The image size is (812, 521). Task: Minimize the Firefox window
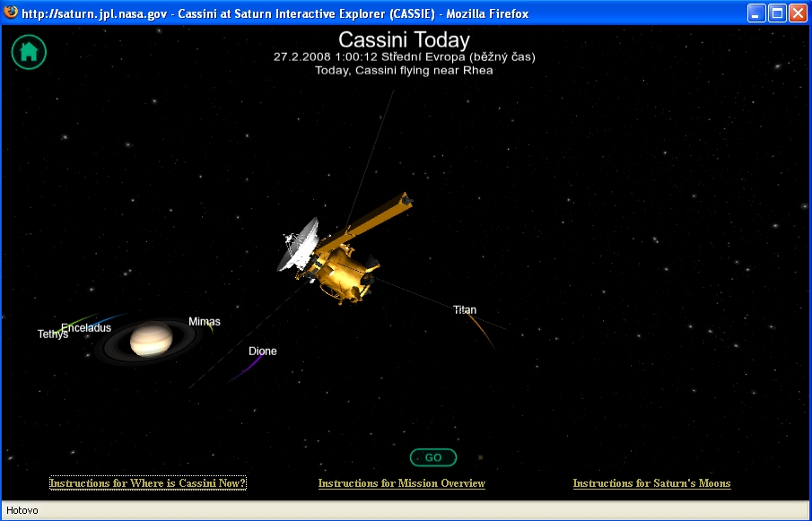tap(756, 13)
